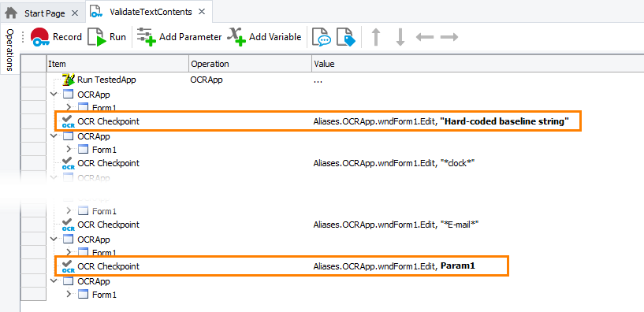
Task: Click OCR icon of the Hard-coded baseline string checkpoint
Action: pyautogui.click(x=68, y=121)
